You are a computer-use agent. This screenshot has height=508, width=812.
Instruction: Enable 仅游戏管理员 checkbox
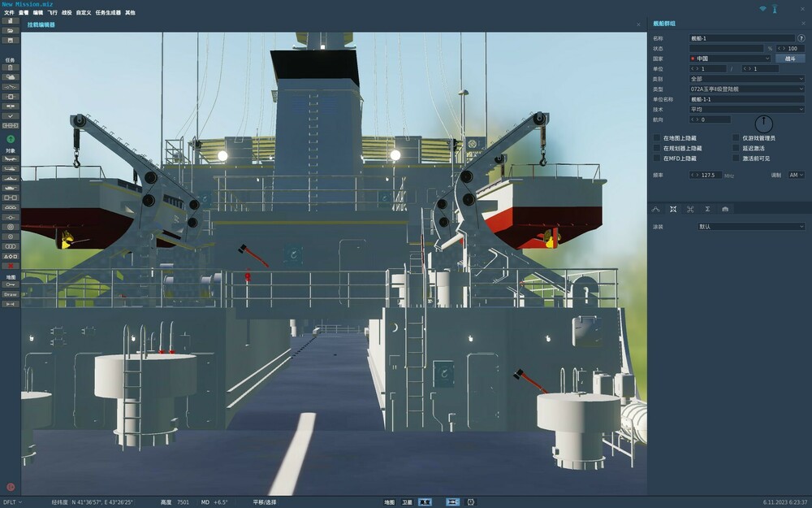coord(736,138)
